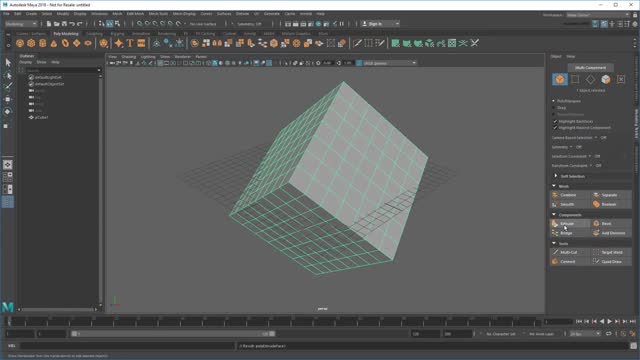Open the Mesh Tools menu

click(158, 14)
